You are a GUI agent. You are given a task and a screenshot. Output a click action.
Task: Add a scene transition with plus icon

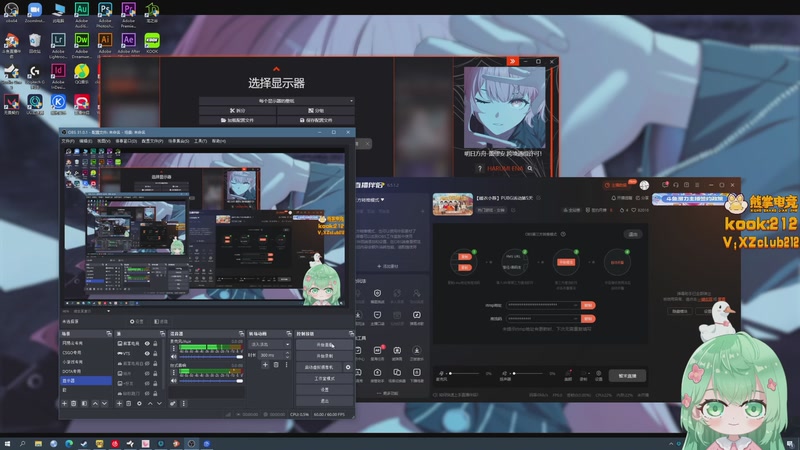pyautogui.click(x=265, y=365)
